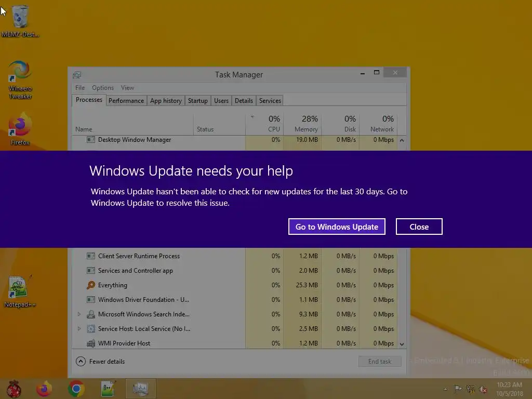The height and width of the screenshot is (399, 532).
Task: Click the Windows Driver Foundation process icon
Action: click(90, 300)
